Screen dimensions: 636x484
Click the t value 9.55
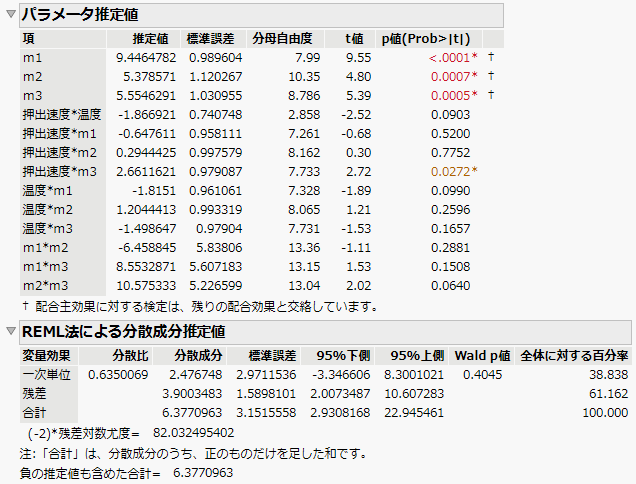[x=359, y=58]
